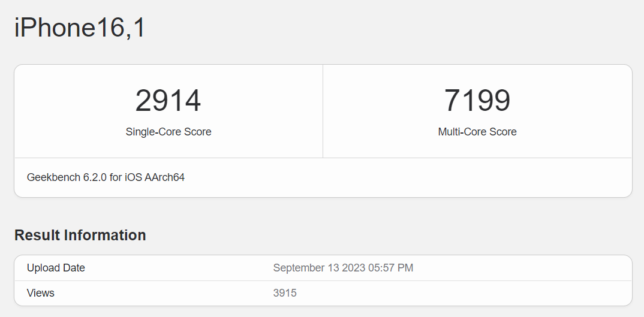Click the Single-Core Score label

pyautogui.click(x=168, y=132)
